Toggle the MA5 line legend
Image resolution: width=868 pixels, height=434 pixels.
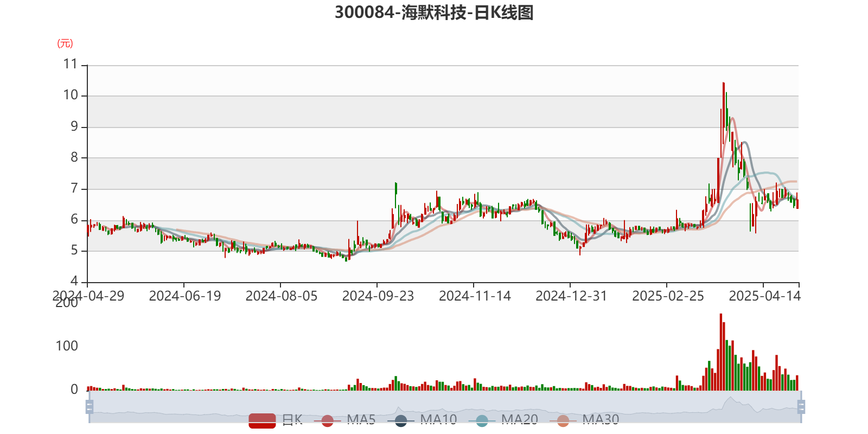coord(344,420)
